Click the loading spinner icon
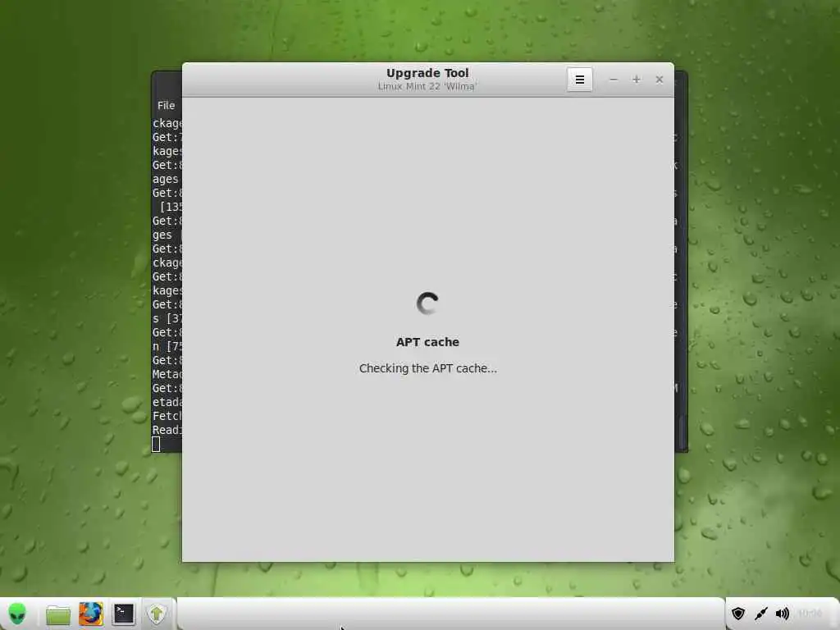This screenshot has height=630, width=840. pos(427,304)
